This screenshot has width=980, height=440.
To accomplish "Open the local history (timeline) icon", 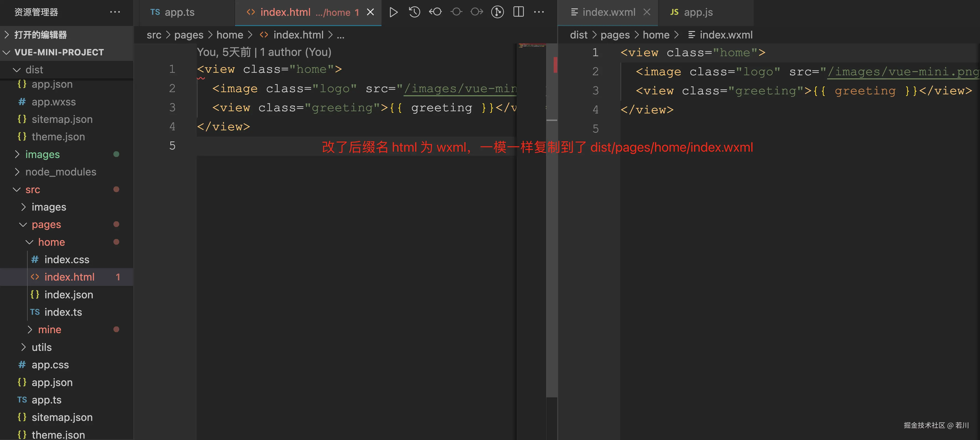I will 414,12.
